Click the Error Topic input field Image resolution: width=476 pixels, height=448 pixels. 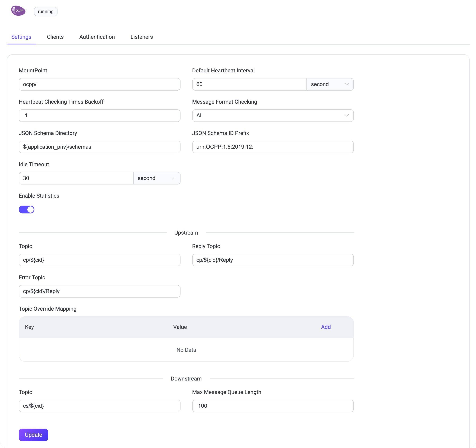pos(99,291)
